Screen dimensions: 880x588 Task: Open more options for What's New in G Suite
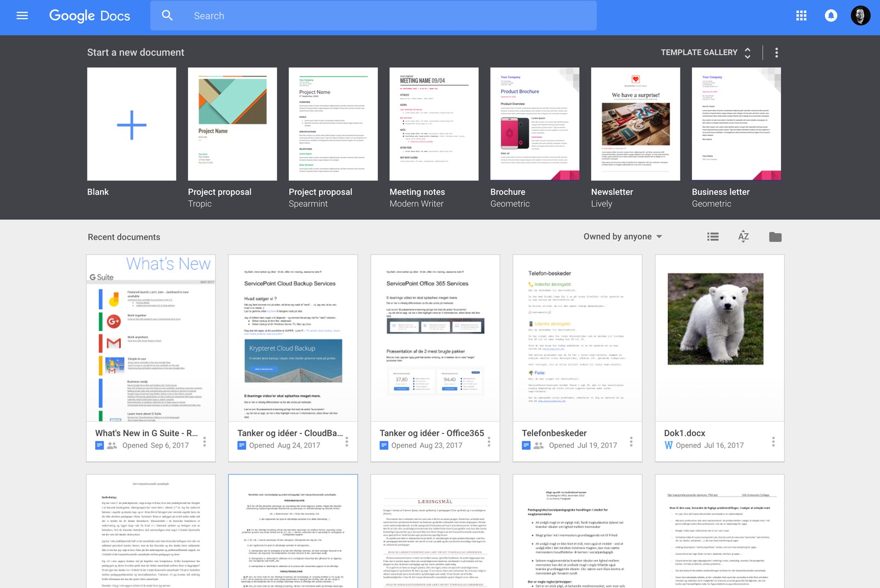click(x=205, y=441)
